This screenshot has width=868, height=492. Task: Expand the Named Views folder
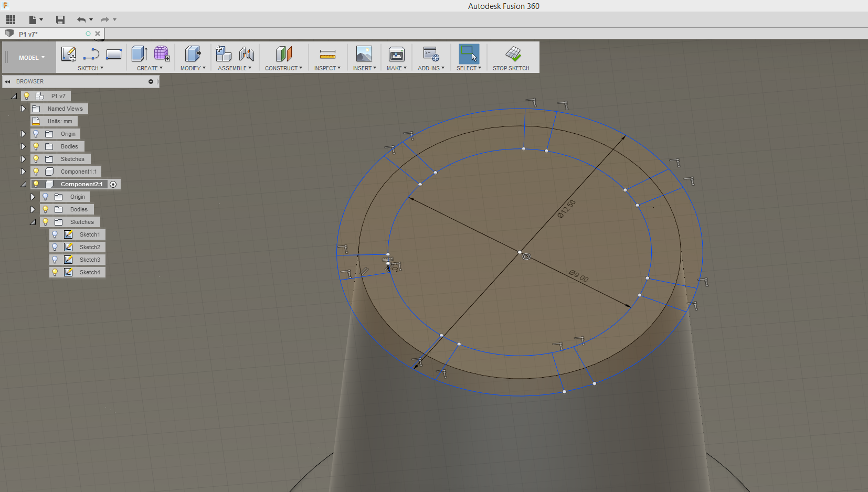pos(23,109)
